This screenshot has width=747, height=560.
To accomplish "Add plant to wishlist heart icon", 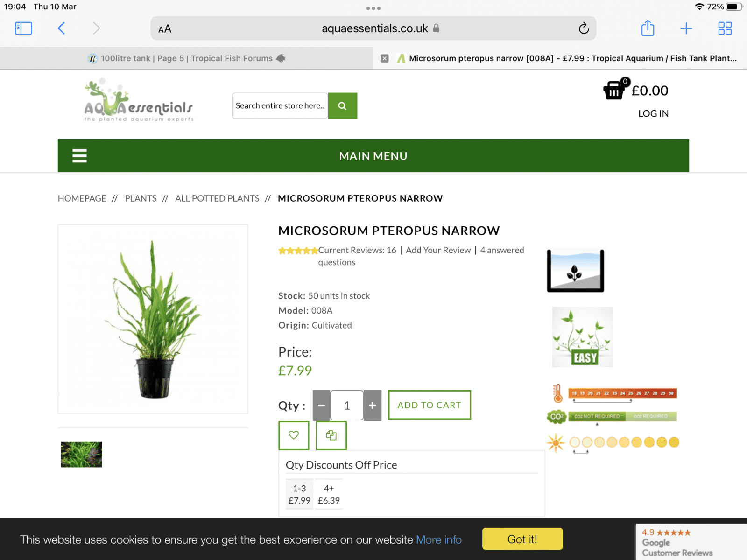I will pos(294,435).
